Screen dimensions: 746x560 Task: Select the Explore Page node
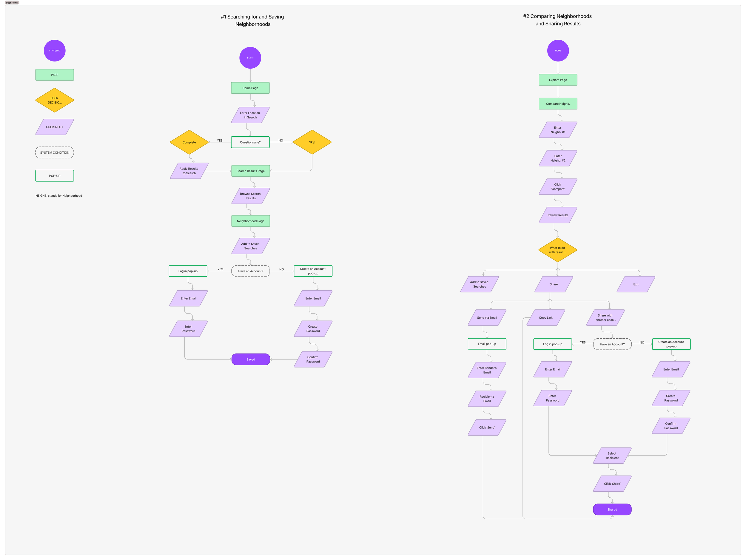pos(558,80)
